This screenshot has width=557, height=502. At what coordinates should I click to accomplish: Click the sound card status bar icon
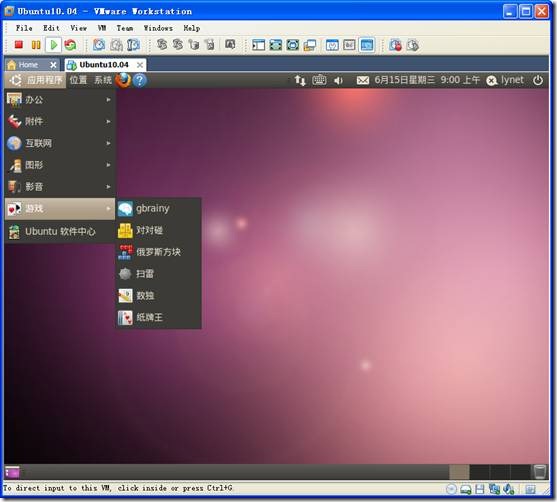(x=509, y=490)
